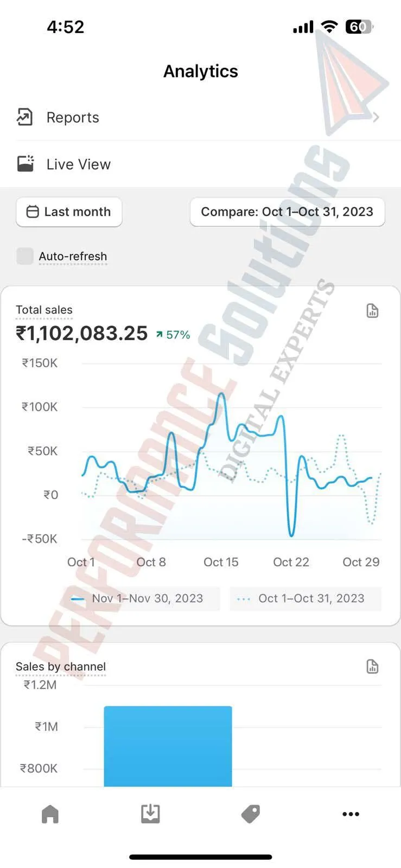Open Sales by channel report icon
Viewport: 401px width, 868px height.
(x=372, y=666)
